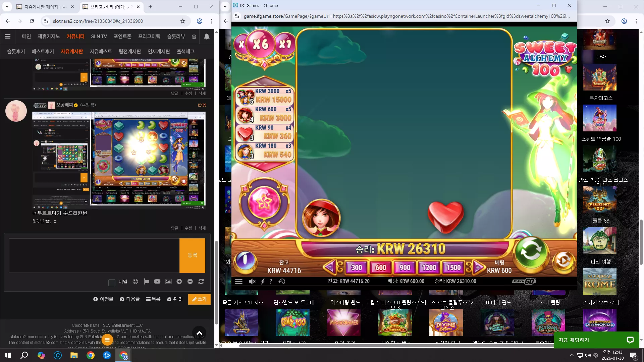Expand comment box with plus icon
Screen dimensions: 644x362
click(179, 282)
